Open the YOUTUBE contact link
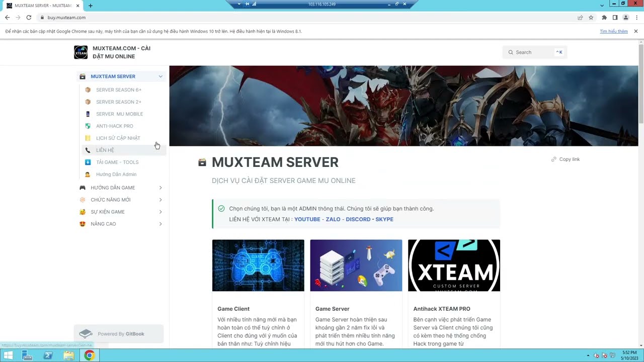644x362 pixels. tap(307, 219)
